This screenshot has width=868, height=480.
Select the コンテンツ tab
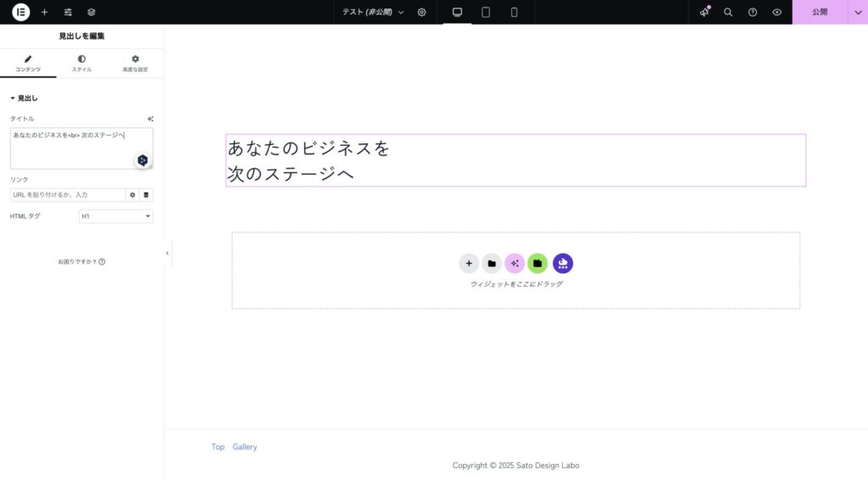[28, 63]
